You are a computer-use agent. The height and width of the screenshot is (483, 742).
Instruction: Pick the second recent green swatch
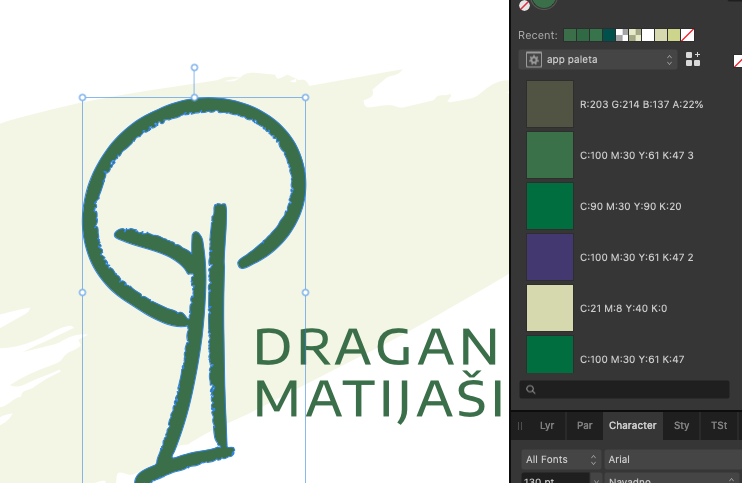click(583, 35)
